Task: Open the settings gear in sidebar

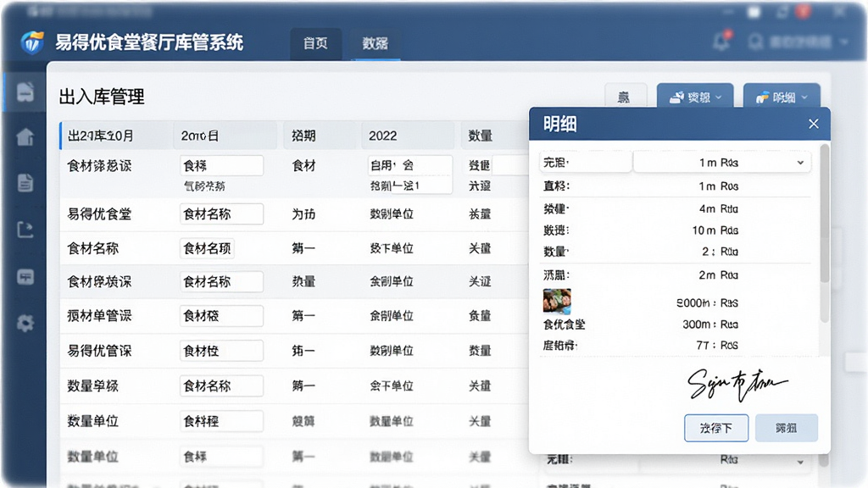Action: 25,323
